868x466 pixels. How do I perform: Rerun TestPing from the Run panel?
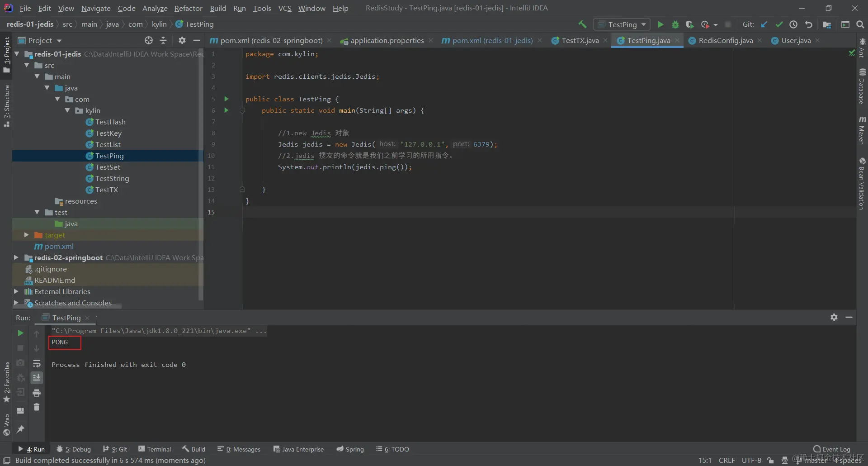point(20,333)
